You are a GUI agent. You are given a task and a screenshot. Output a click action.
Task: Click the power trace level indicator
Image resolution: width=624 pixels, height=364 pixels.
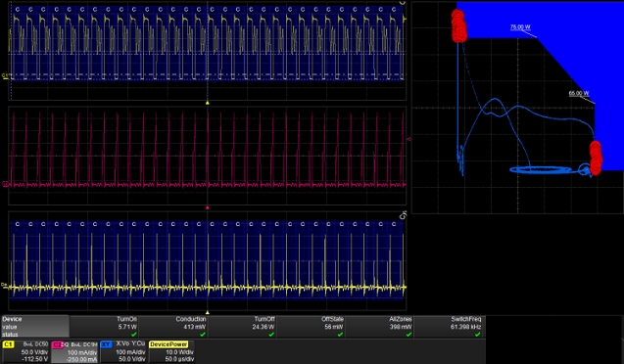coord(5,285)
